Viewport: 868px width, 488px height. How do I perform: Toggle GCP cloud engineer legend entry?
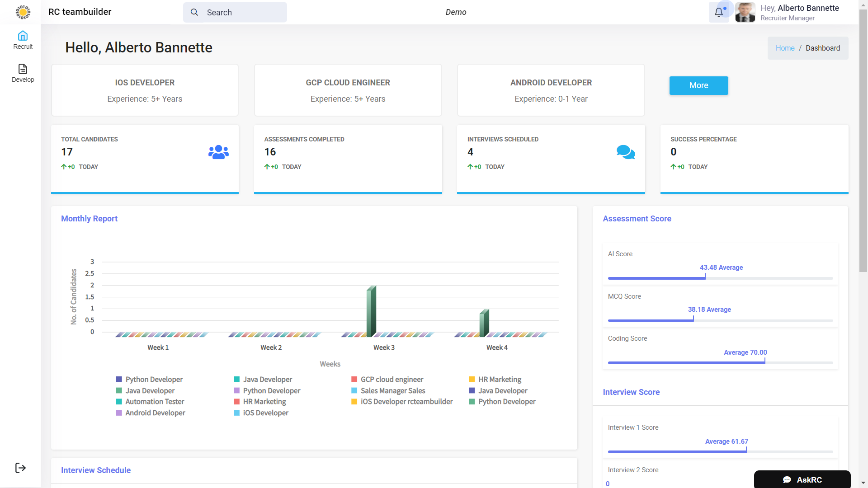click(x=392, y=380)
